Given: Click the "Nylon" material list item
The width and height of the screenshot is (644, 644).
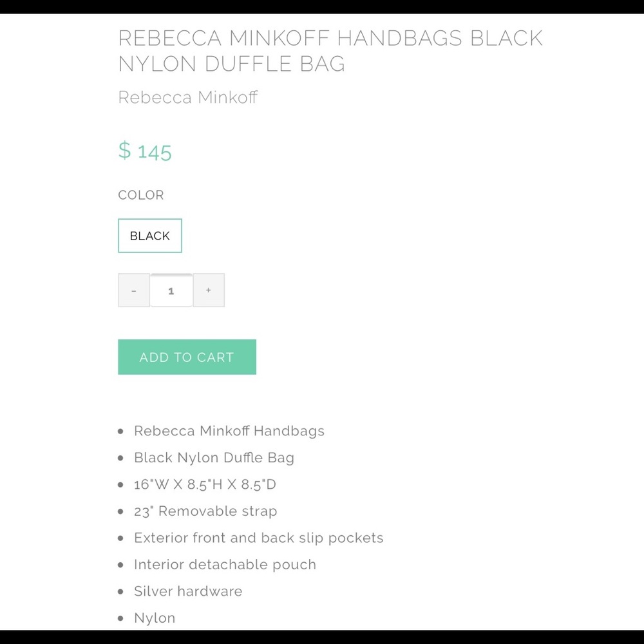Looking at the screenshot, I should [x=155, y=618].
